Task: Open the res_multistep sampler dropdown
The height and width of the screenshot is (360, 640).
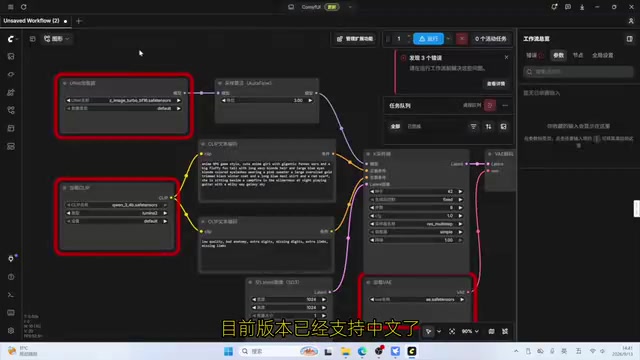Action: tap(416, 224)
